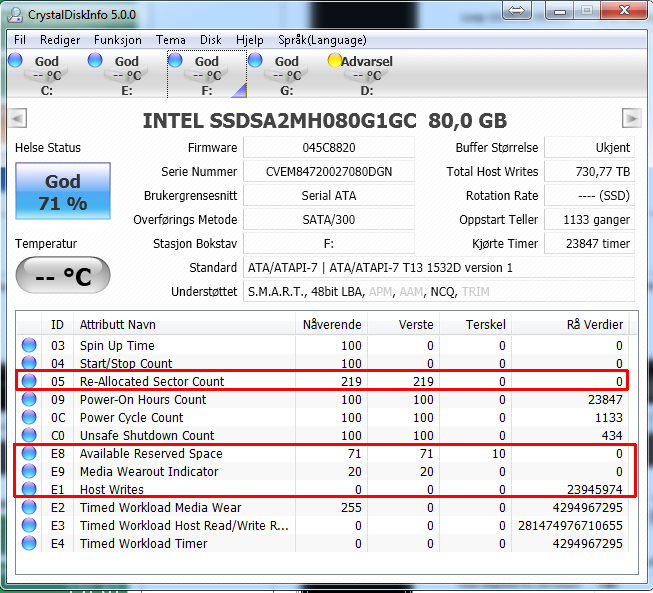The image size is (653, 593).
Task: Click status orb of Power Cycle Count row
Action: (29, 417)
